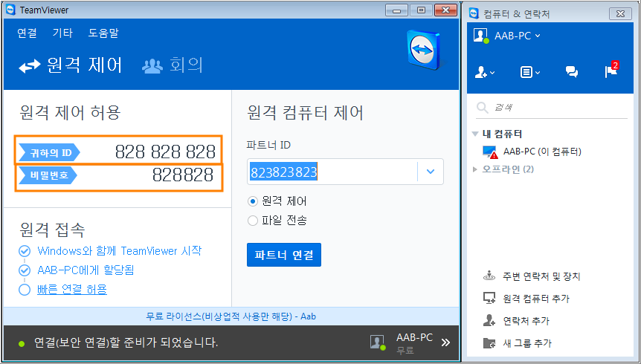Click 원격 컴퓨터 추가
This screenshot has width=641, height=364.
pos(536,299)
